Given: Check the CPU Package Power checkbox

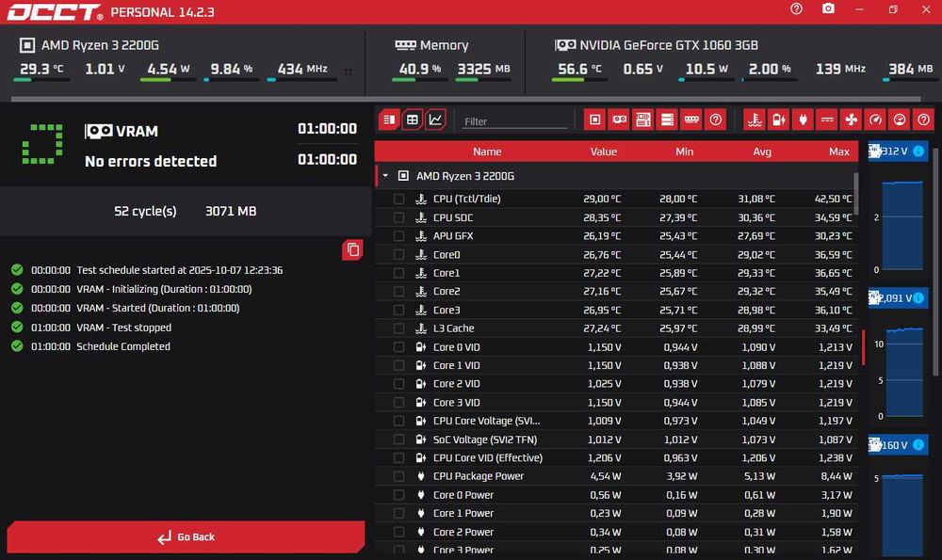Looking at the screenshot, I should pyautogui.click(x=398, y=476).
